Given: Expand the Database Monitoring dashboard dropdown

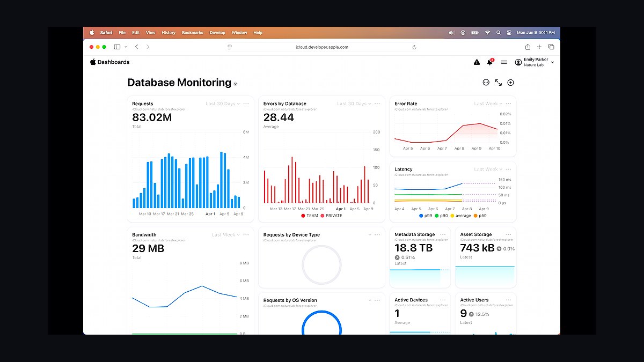Looking at the screenshot, I should (236, 84).
